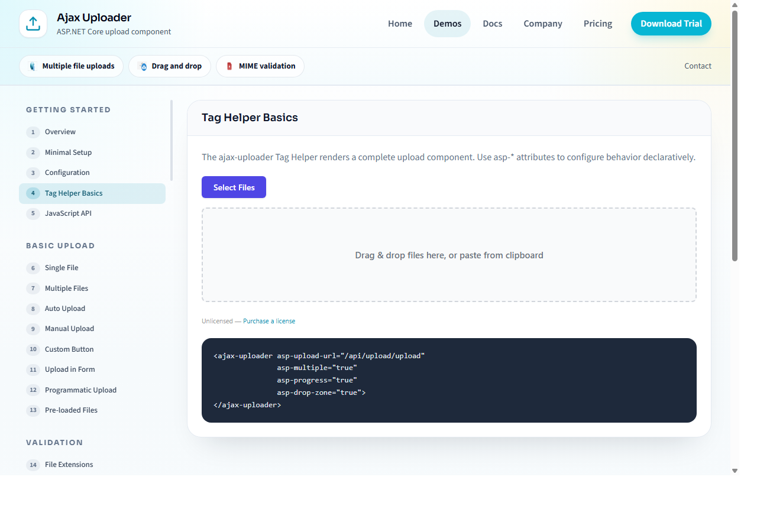Select Tag Helper Basics in the sidebar

tap(92, 193)
